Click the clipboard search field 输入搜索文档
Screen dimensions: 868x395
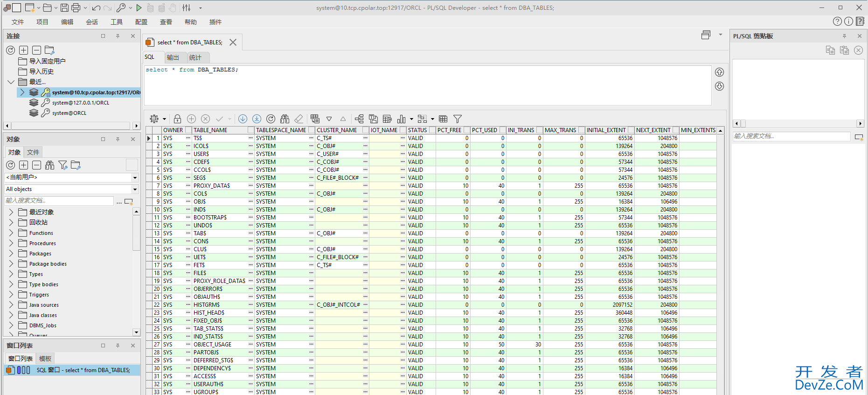click(792, 136)
